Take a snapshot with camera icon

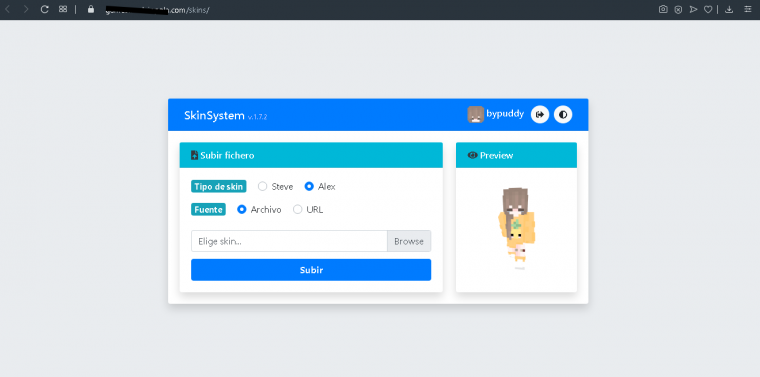click(x=663, y=9)
